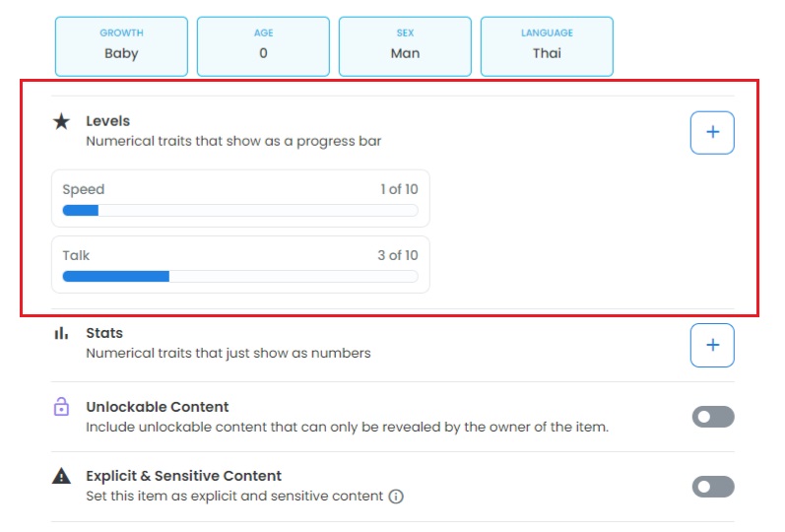Open the info icon after sensitive content text
The width and height of the screenshot is (785, 532).
(396, 497)
